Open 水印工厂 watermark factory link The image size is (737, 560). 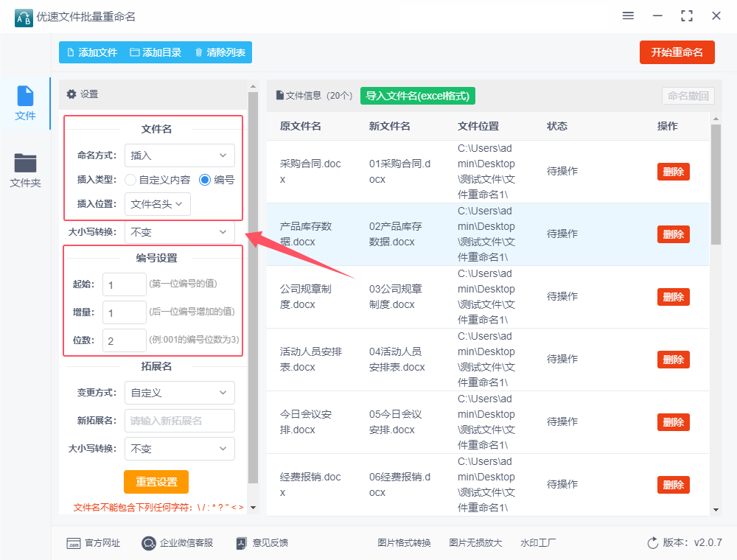(x=538, y=543)
